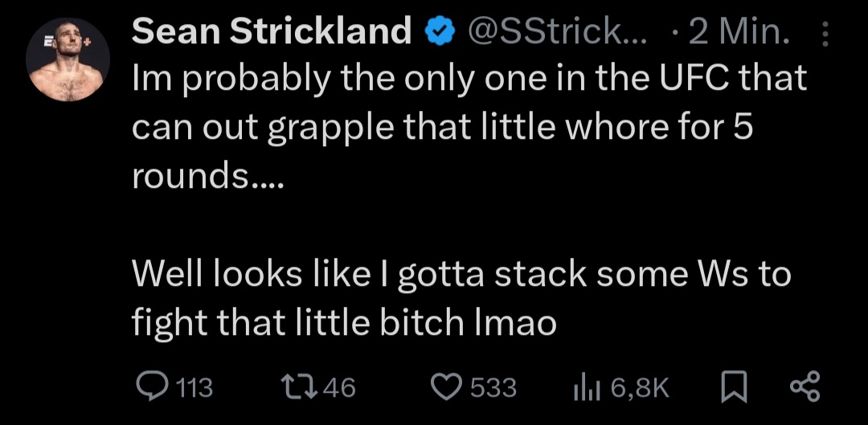Click the reply speech bubble icon

tap(151, 388)
